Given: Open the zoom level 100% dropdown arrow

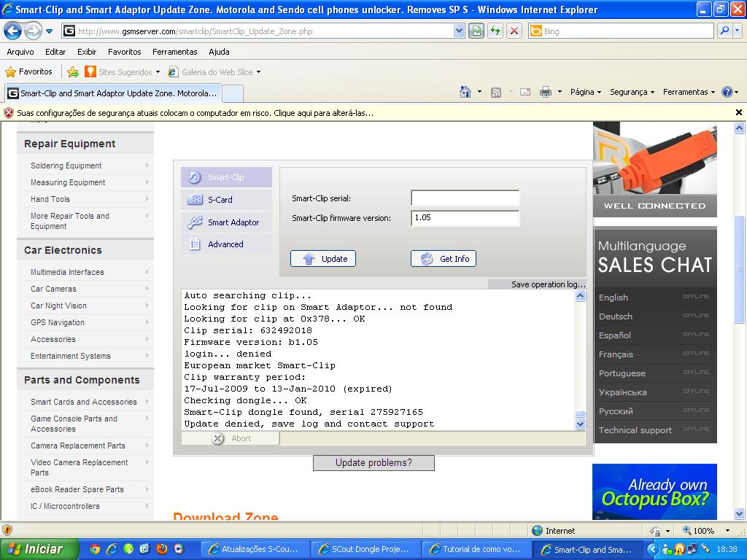Looking at the screenshot, I should coord(727,531).
